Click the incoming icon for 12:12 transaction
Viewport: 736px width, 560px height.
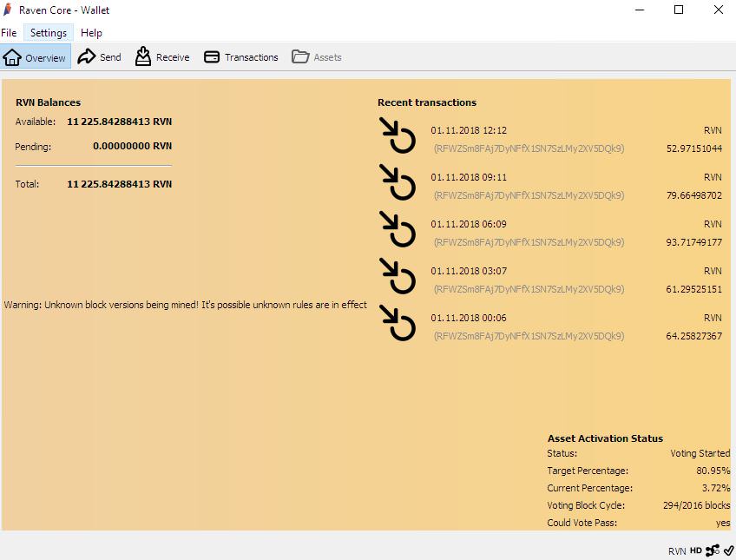tap(398, 135)
